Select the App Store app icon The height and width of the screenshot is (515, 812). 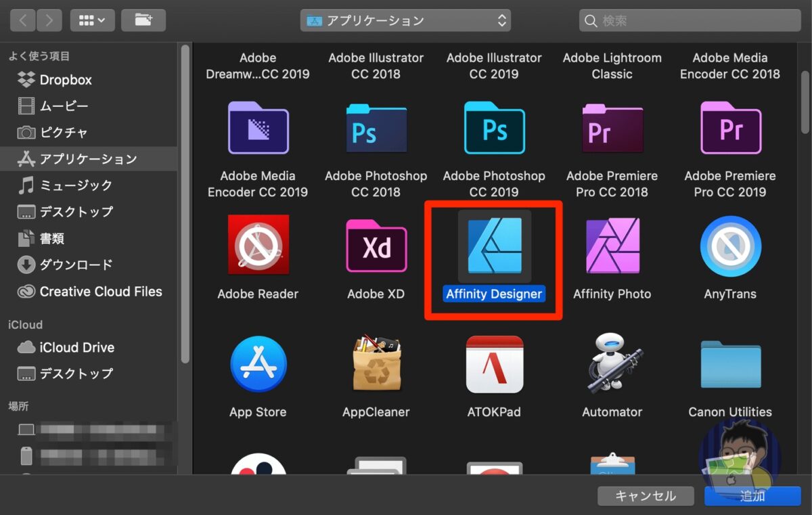click(258, 364)
